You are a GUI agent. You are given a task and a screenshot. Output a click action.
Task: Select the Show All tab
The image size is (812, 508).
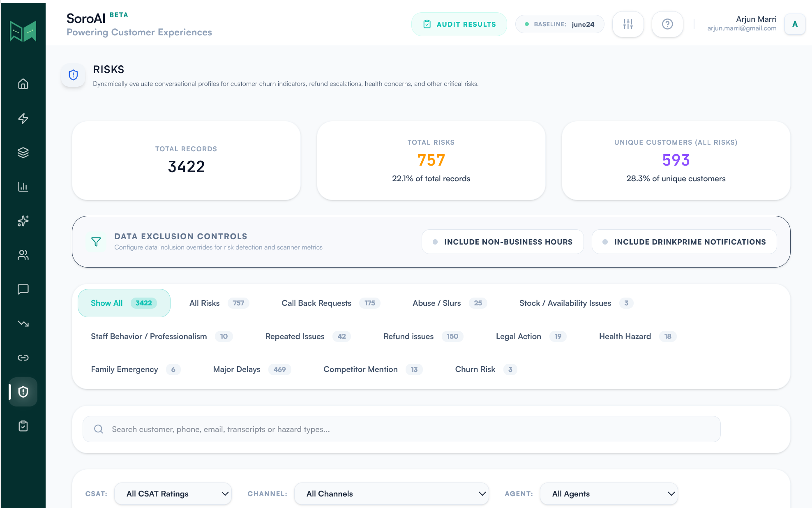pyautogui.click(x=124, y=303)
